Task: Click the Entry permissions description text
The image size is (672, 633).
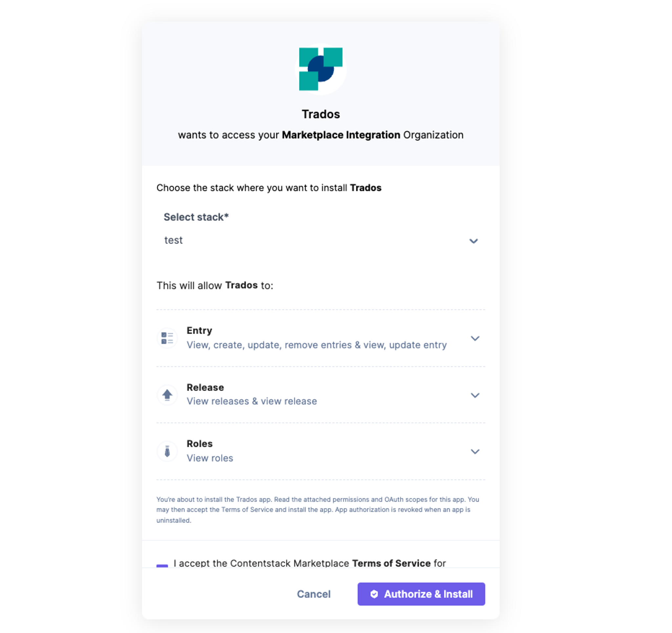Action: [317, 345]
